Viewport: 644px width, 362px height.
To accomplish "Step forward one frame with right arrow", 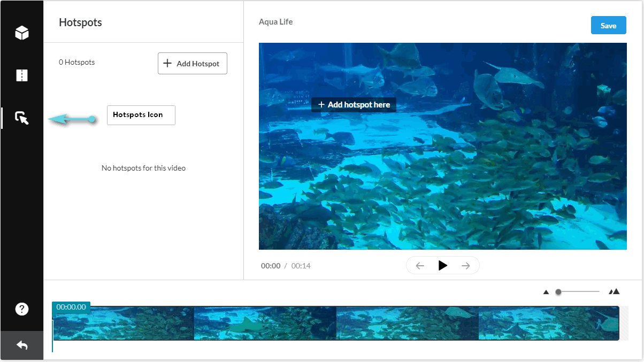I will click(x=466, y=266).
